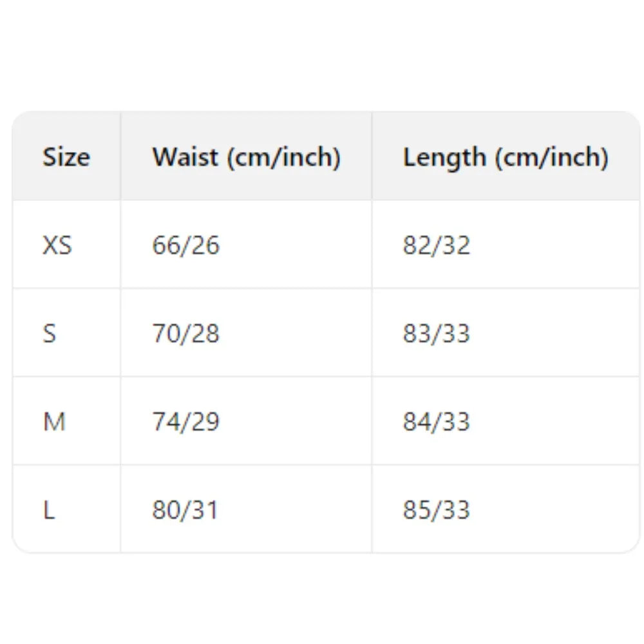Viewport: 644px width, 644px height.
Task: Click the Size column header
Action: (x=66, y=157)
